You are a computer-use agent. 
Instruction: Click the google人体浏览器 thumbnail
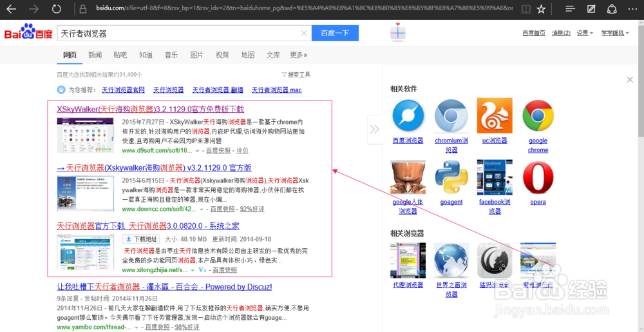click(x=408, y=177)
